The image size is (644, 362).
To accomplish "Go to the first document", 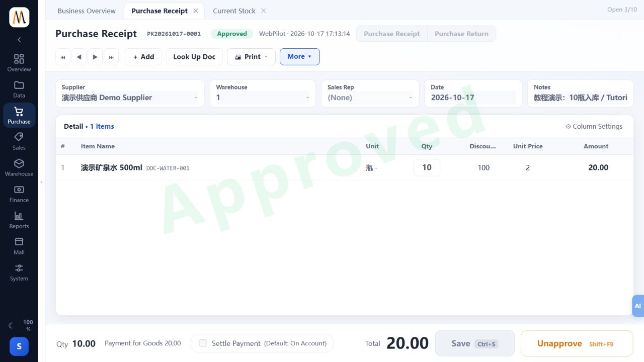I will 63,57.
